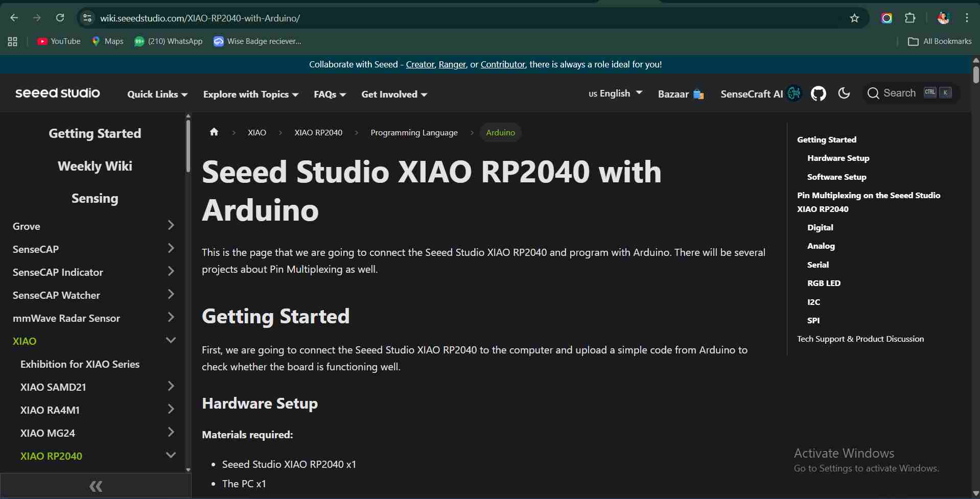Expand the XIAO MG24 item
Image resolution: width=980 pixels, height=499 pixels.
(x=171, y=432)
